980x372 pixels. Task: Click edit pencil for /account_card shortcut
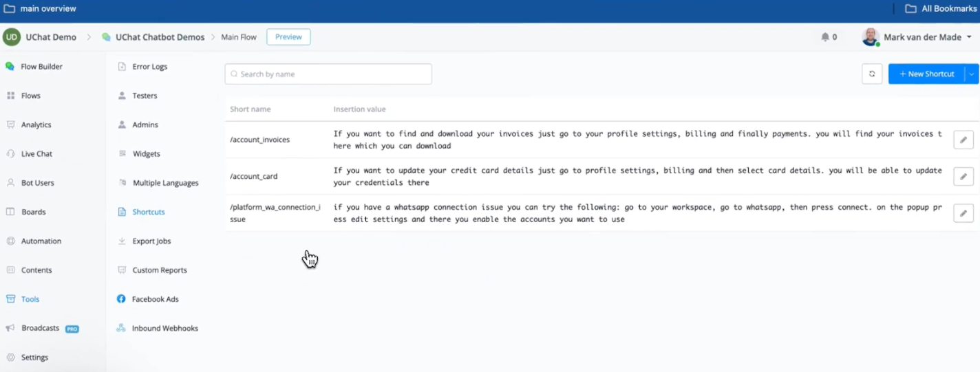pos(963,177)
